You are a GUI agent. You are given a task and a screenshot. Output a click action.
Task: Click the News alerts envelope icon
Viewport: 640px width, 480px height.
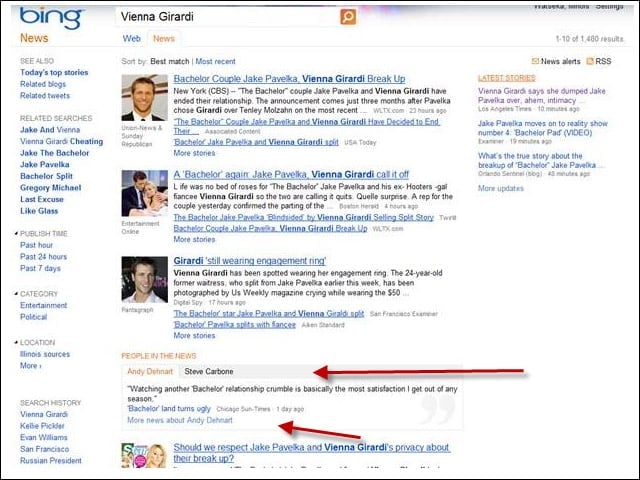(535, 61)
